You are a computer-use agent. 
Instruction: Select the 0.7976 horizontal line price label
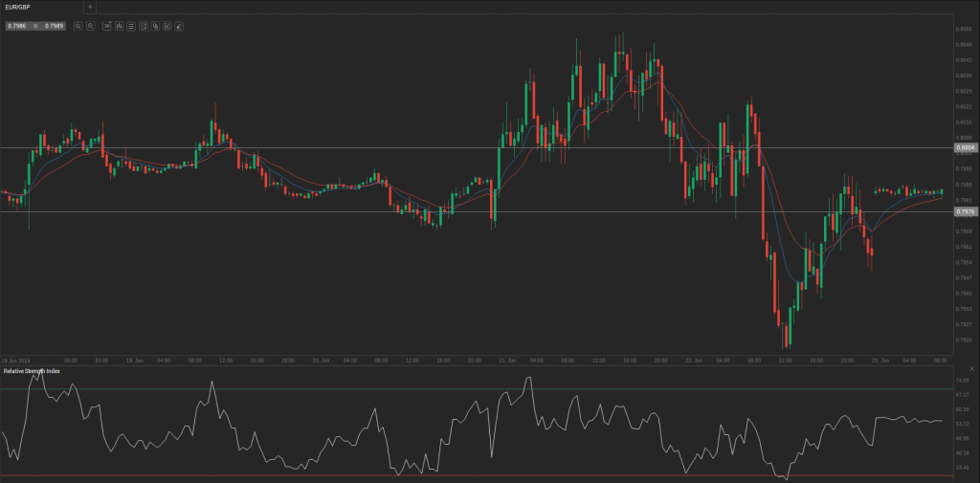pos(966,211)
